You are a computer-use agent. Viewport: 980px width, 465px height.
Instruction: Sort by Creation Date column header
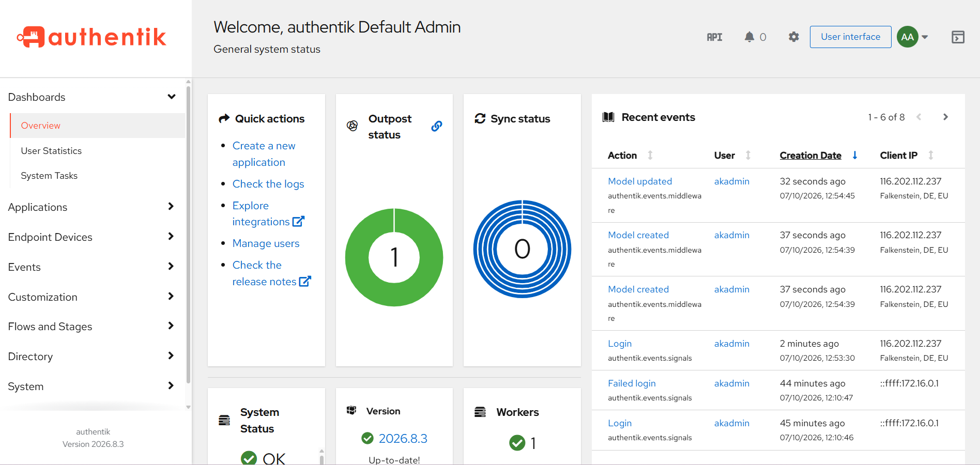[810, 156]
